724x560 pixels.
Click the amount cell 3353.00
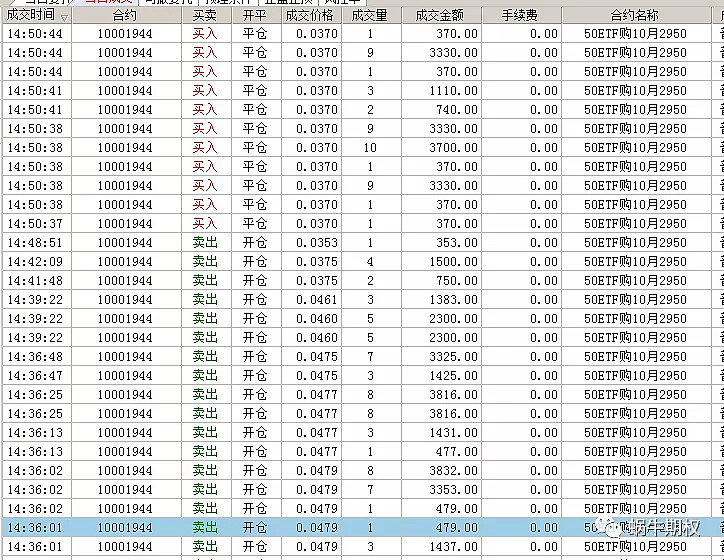453,490
